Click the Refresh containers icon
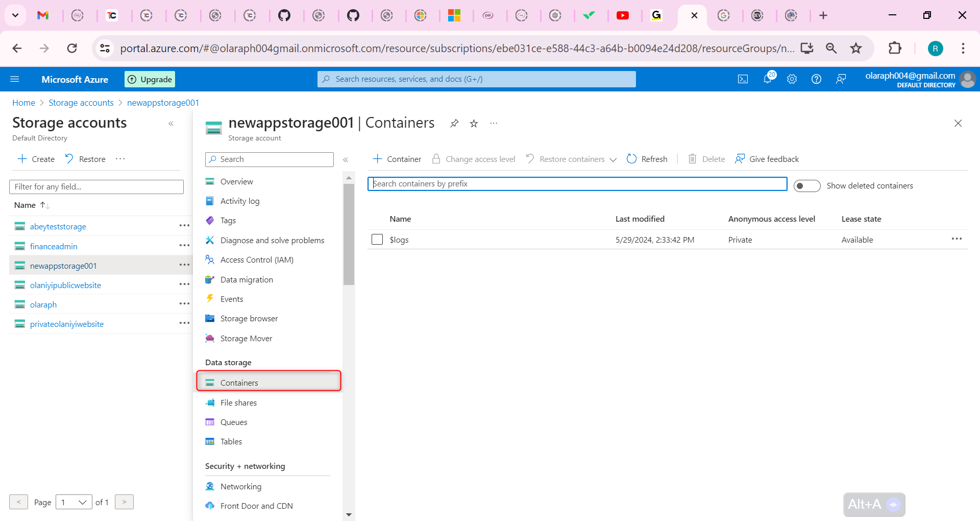980x521 pixels. tap(632, 159)
